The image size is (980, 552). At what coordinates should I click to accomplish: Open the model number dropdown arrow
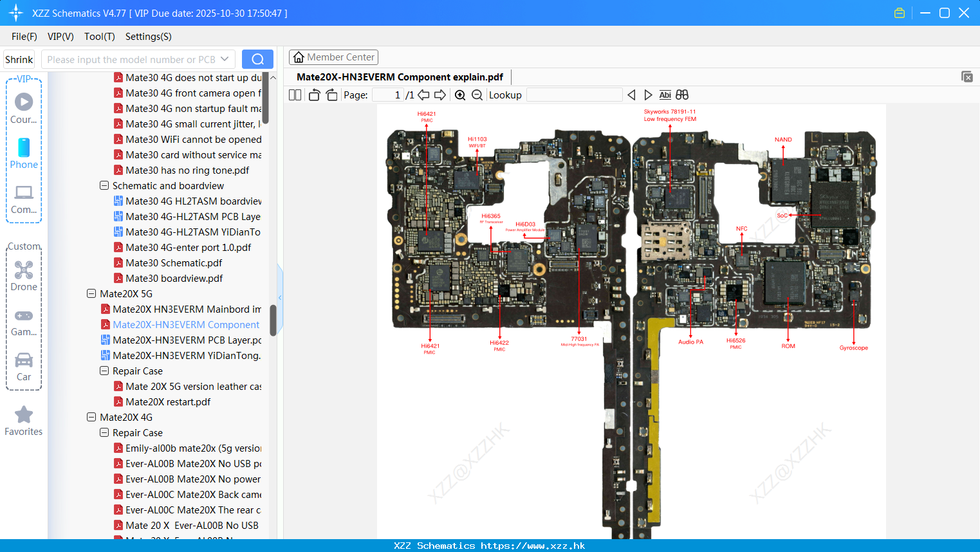click(x=225, y=59)
